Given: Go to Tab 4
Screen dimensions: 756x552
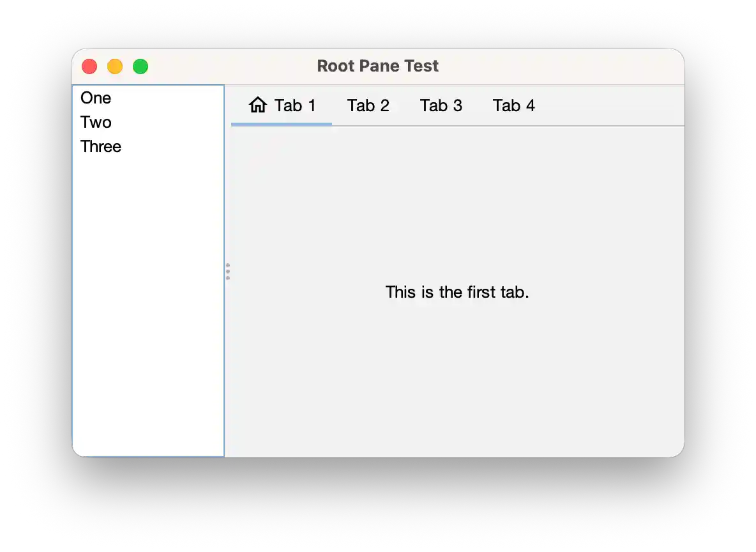Looking at the screenshot, I should click(x=513, y=105).
